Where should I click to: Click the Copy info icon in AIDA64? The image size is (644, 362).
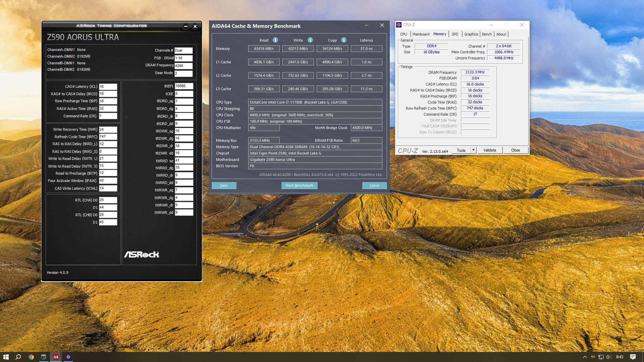coord(344,40)
